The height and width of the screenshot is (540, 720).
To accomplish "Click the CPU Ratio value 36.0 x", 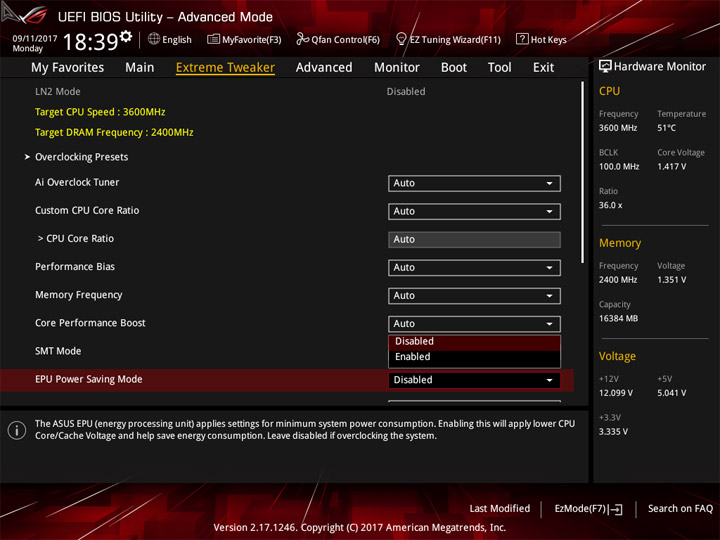I will tap(611, 205).
